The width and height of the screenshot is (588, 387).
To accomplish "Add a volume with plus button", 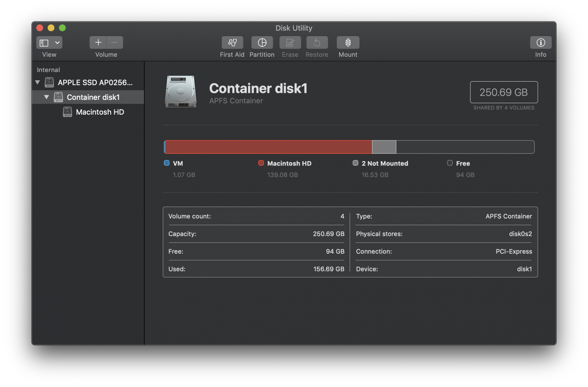I will (98, 43).
